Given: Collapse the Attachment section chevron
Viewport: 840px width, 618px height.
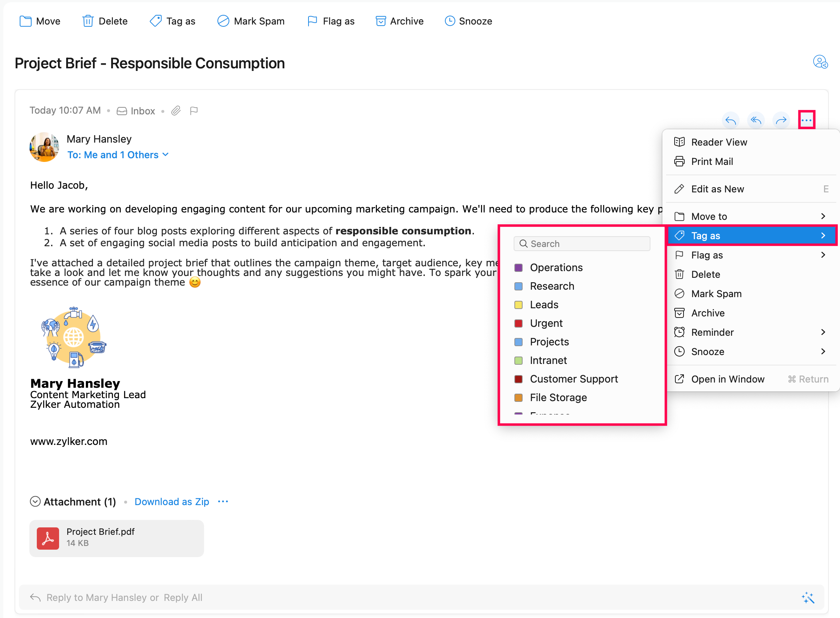Looking at the screenshot, I should pyautogui.click(x=35, y=501).
